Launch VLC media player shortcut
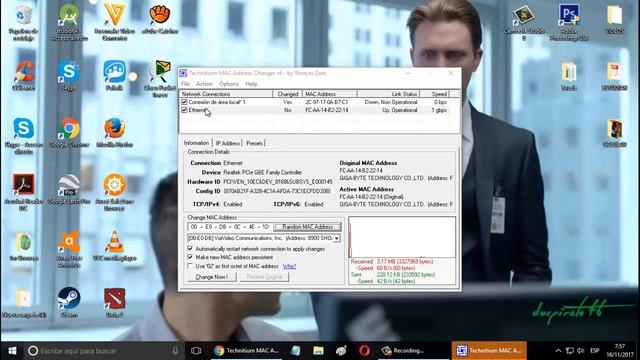 (x=115, y=246)
